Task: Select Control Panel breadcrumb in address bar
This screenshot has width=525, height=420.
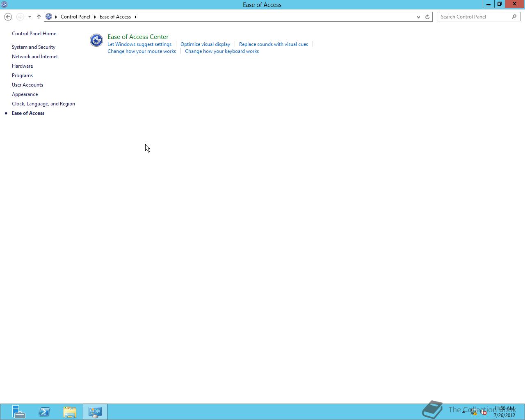Action: coord(75,17)
